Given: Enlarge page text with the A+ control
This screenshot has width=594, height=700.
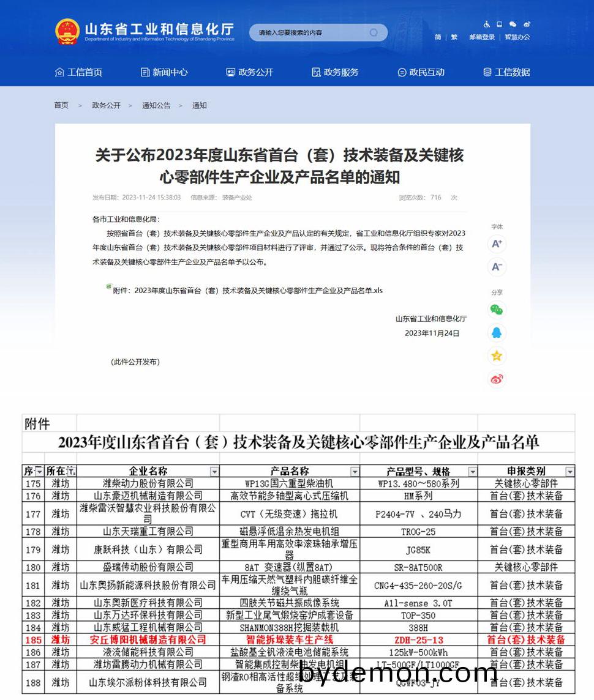Looking at the screenshot, I should point(497,244).
